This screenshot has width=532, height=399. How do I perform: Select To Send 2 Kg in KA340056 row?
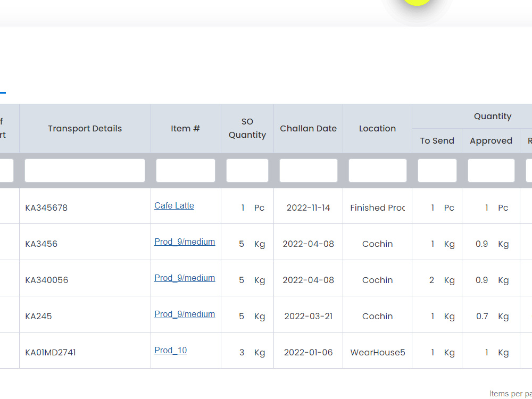click(442, 280)
